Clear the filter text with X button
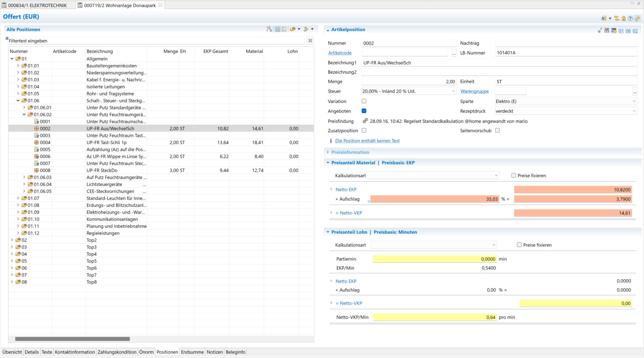This screenshot has width=644, height=358. (x=310, y=40)
